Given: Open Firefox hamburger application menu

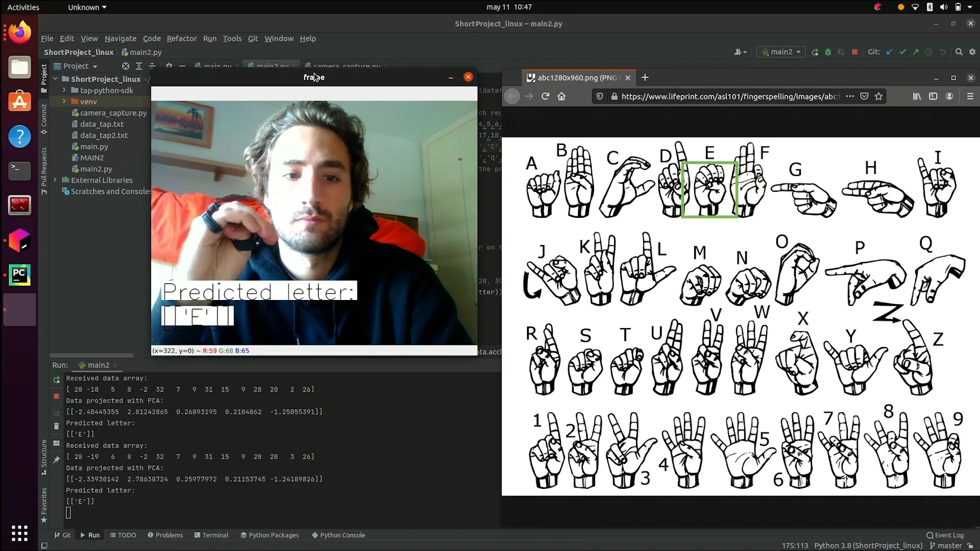Looking at the screenshot, I should click(970, 96).
